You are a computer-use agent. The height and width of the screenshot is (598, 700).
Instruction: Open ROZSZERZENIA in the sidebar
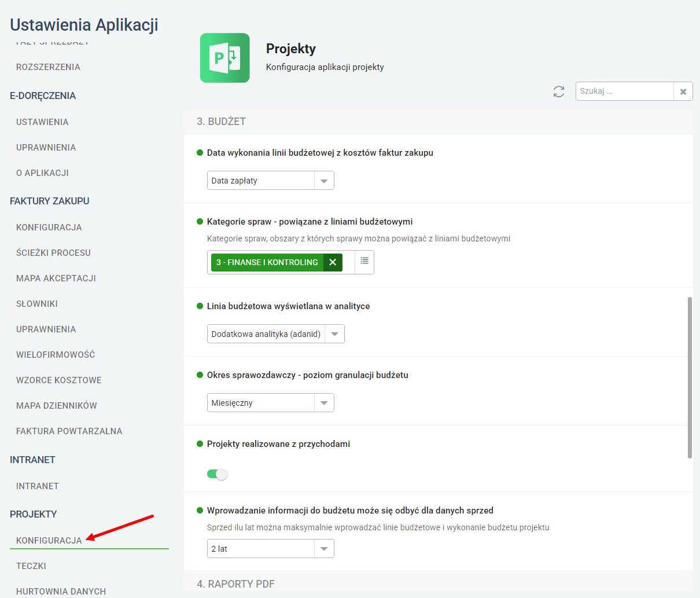click(48, 67)
